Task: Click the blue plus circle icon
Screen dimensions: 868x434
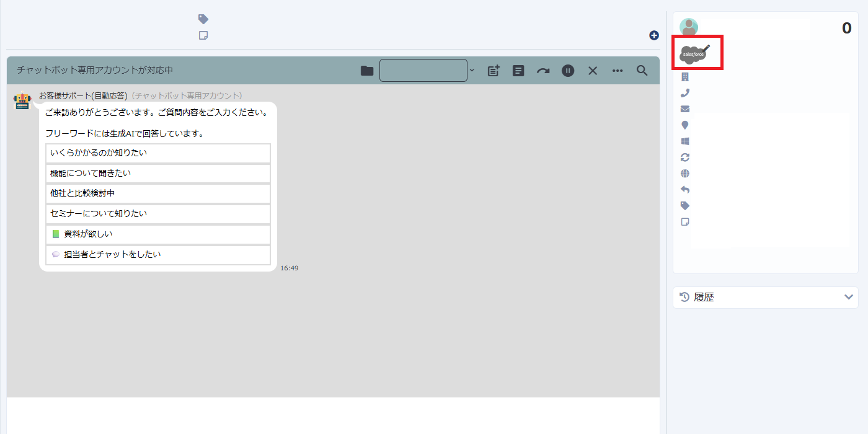Action: click(654, 35)
